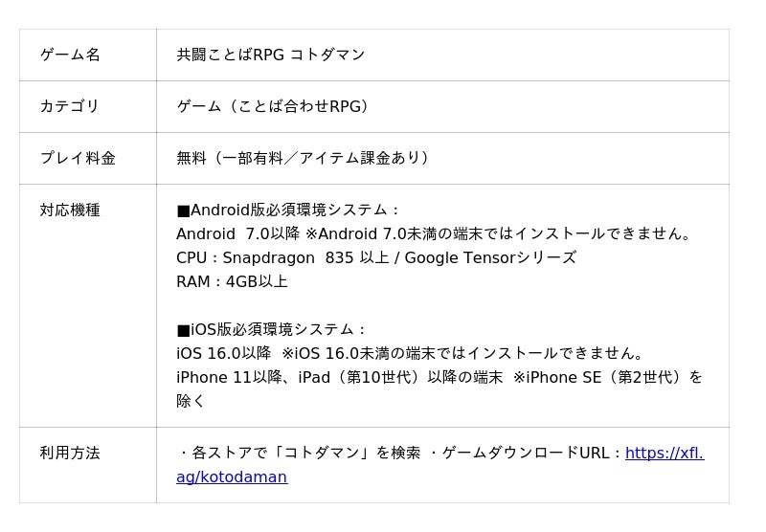The height and width of the screenshot is (532, 766).
Task: Click the 対応機種 row label
Action: (70, 211)
